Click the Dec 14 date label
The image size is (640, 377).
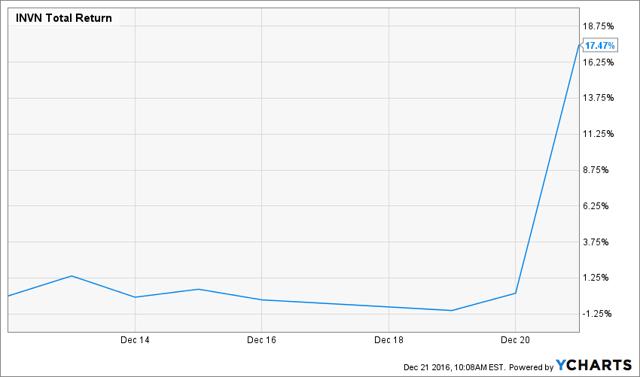pyautogui.click(x=135, y=340)
